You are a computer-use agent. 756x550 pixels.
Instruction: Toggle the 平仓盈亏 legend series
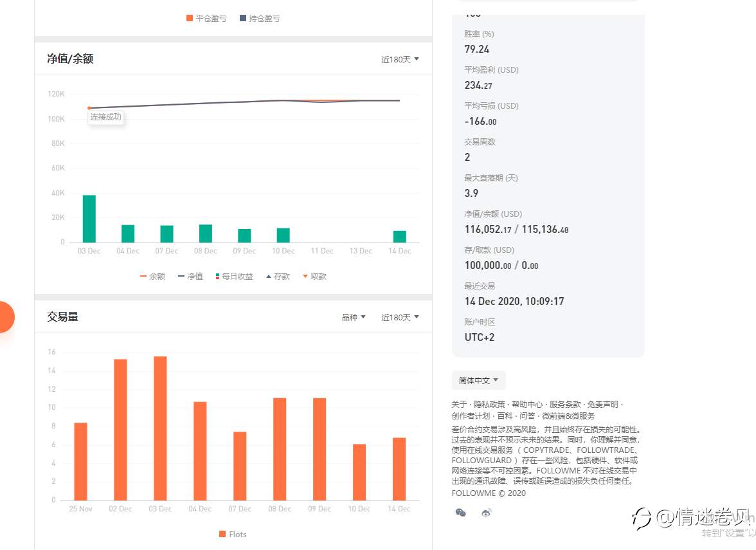(x=206, y=18)
